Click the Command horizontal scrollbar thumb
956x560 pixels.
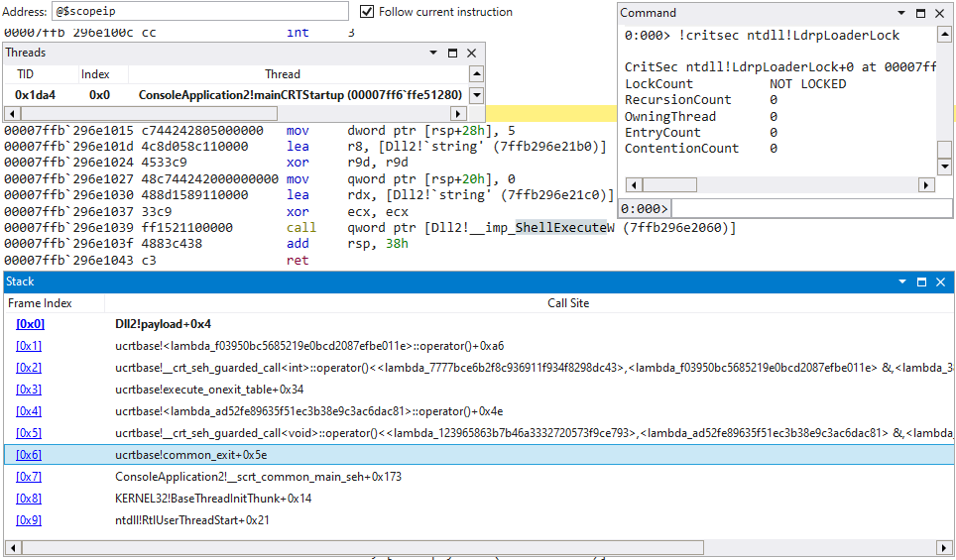(669, 184)
